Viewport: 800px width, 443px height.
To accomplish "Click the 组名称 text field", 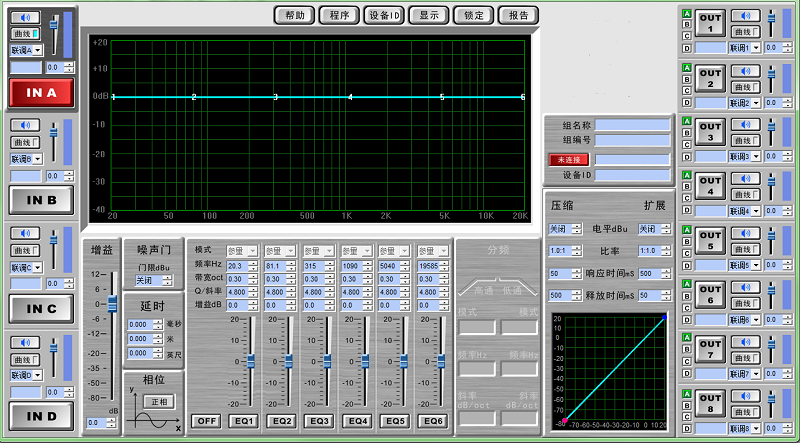I will point(632,125).
